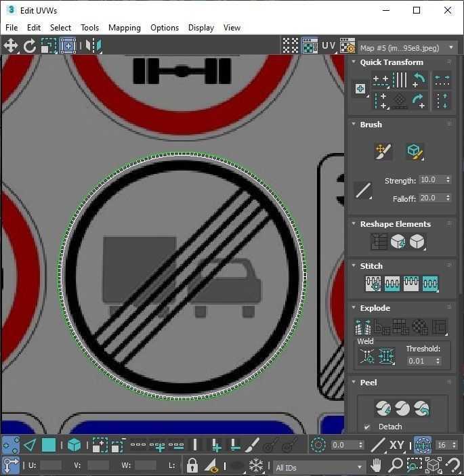
Task: Click the brush falloff type line icon
Action: pyautogui.click(x=363, y=191)
